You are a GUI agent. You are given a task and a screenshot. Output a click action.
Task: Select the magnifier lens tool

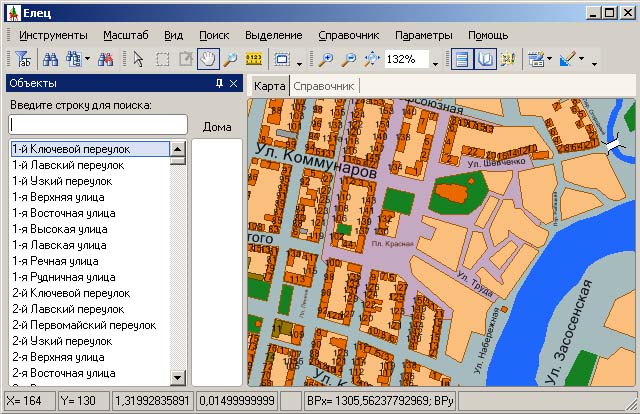(x=231, y=59)
